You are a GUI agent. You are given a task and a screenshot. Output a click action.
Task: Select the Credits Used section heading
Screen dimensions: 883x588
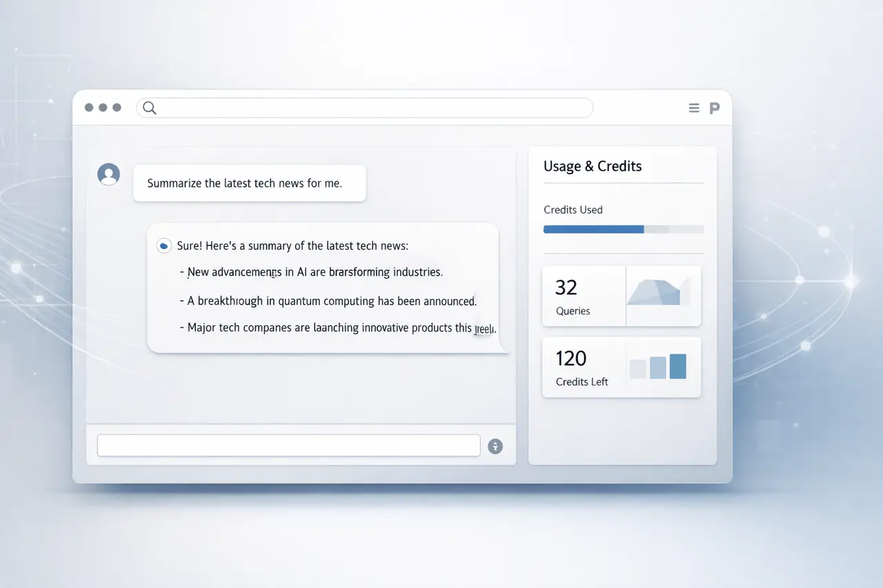coord(573,210)
